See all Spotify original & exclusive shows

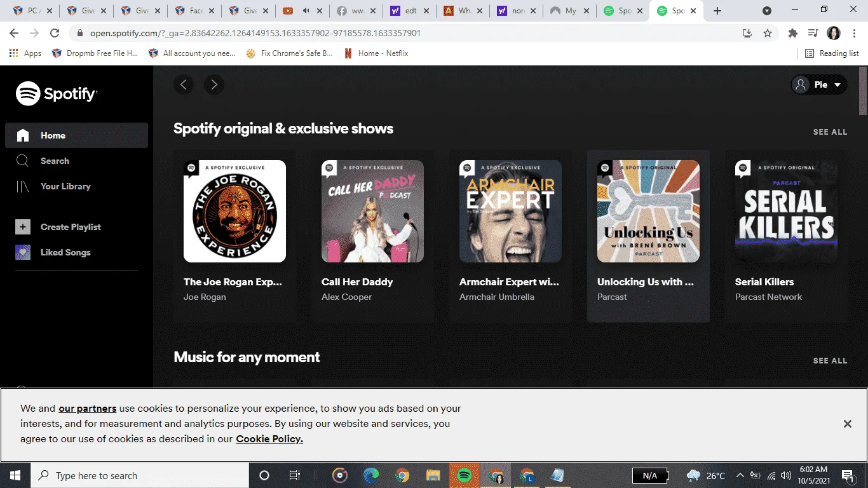pyautogui.click(x=830, y=132)
